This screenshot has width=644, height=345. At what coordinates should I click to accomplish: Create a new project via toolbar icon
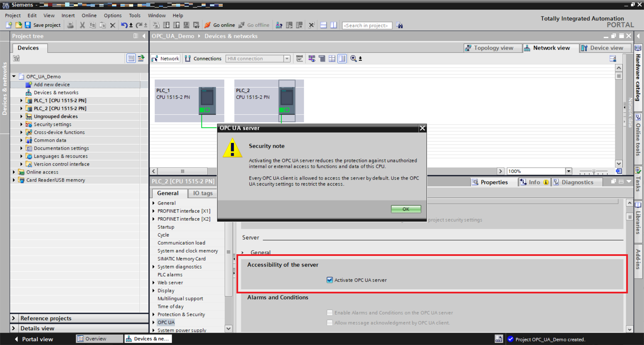click(x=9, y=25)
